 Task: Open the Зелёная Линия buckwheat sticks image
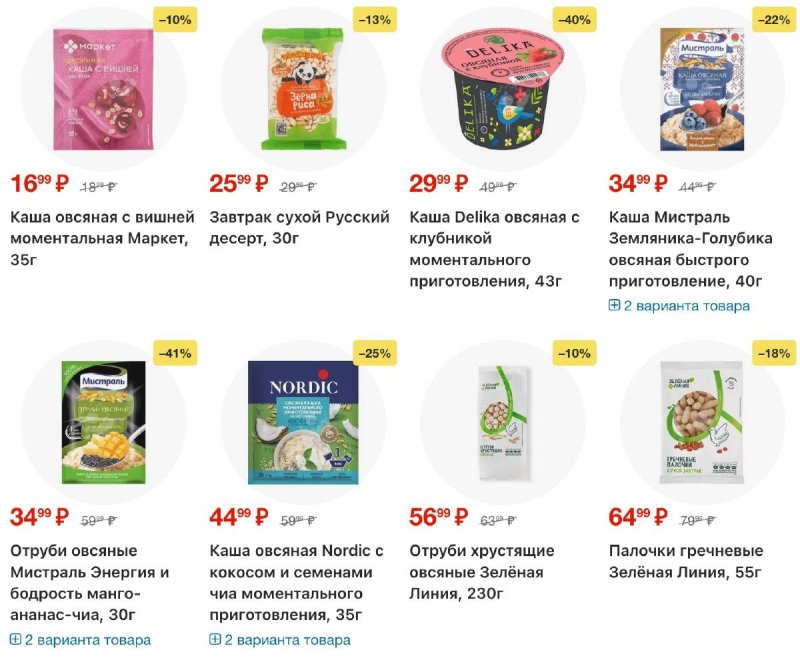point(700,422)
